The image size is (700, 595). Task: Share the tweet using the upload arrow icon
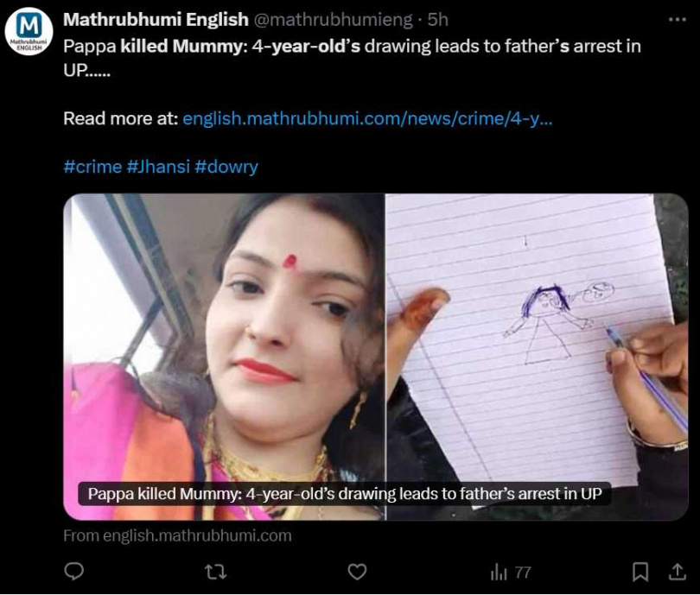tap(677, 572)
